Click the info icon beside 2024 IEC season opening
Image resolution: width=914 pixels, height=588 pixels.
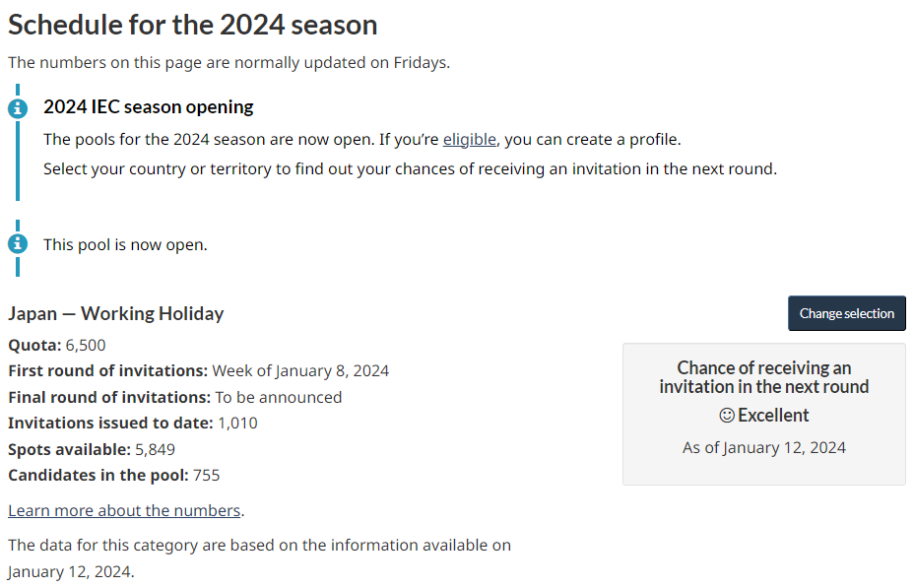(x=18, y=108)
